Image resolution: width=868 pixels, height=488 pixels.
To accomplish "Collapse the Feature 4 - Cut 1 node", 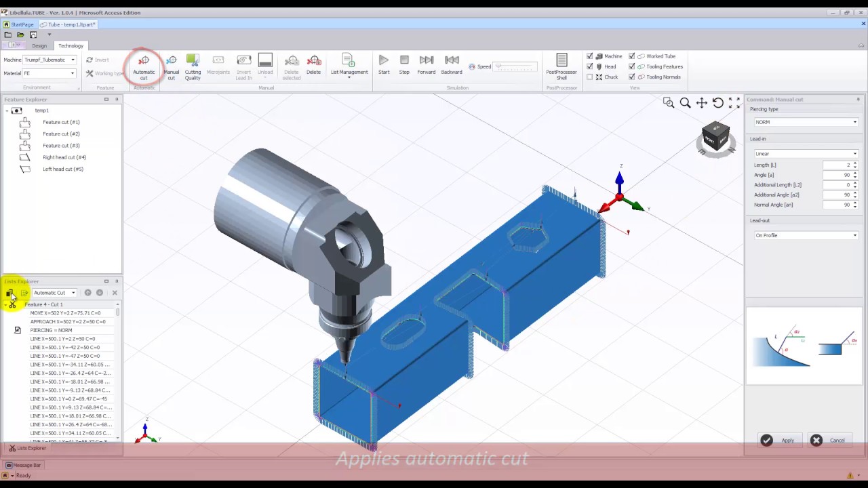I will tap(5, 305).
